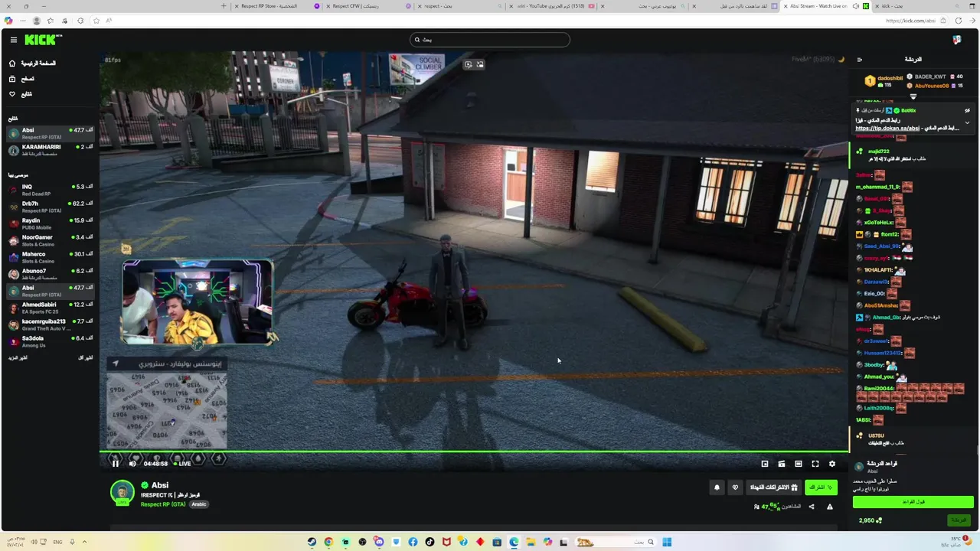Enter fullscreen video mode
This screenshot has width=980, height=551.
coord(815,464)
